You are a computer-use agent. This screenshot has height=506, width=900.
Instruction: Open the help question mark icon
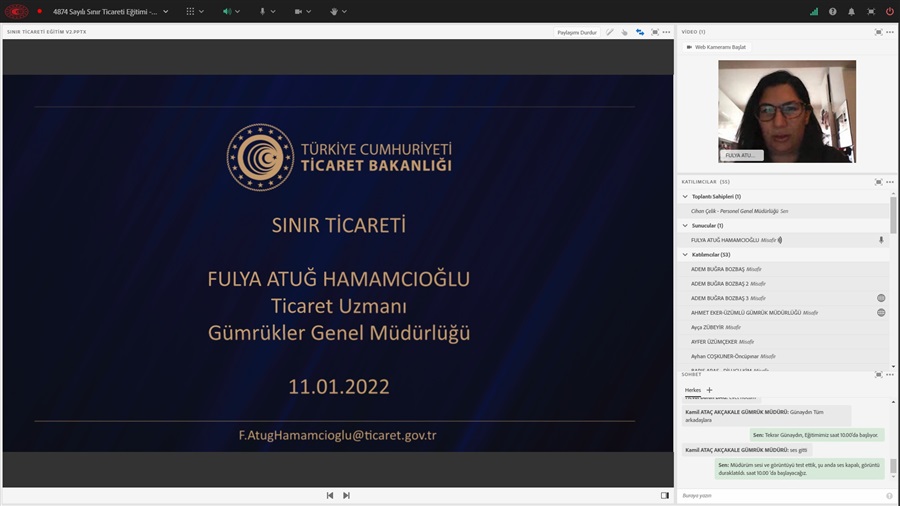pyautogui.click(x=832, y=11)
